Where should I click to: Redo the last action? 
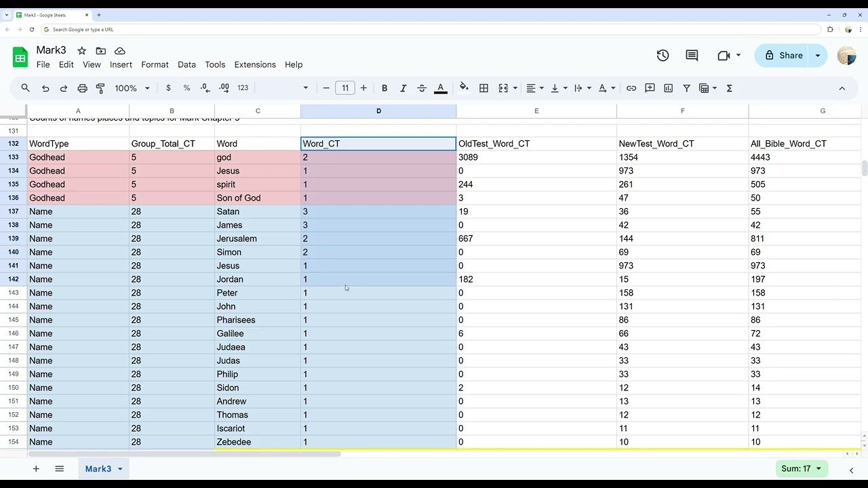(x=64, y=88)
